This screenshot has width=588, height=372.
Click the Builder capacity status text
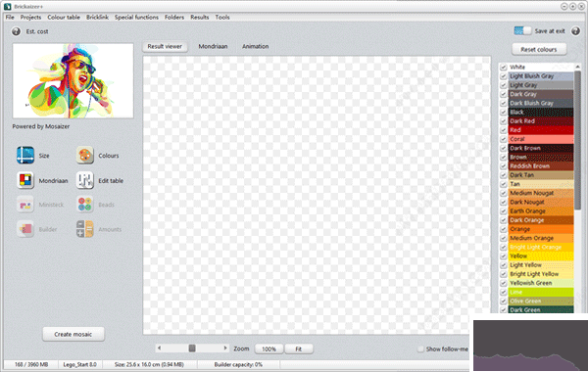[238, 364]
